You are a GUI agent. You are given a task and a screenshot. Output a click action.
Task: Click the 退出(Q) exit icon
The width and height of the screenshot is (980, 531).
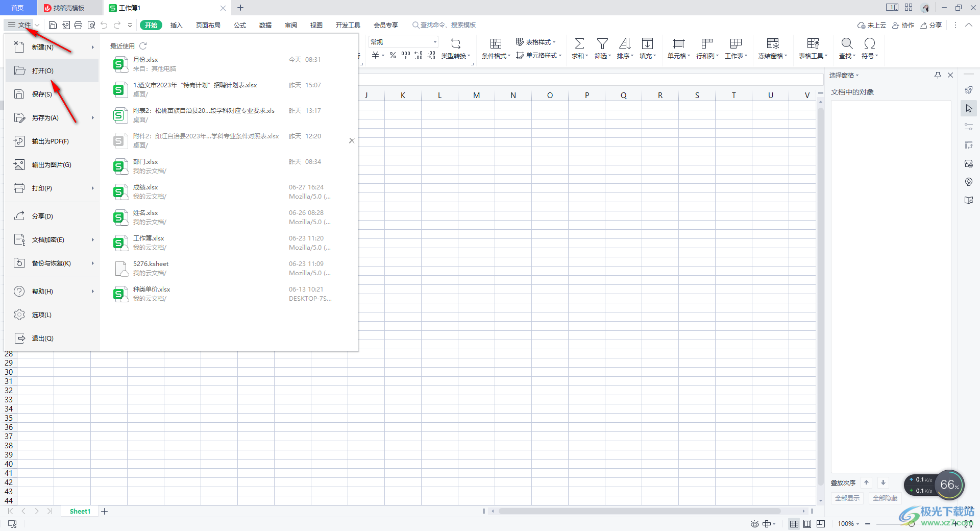point(19,338)
